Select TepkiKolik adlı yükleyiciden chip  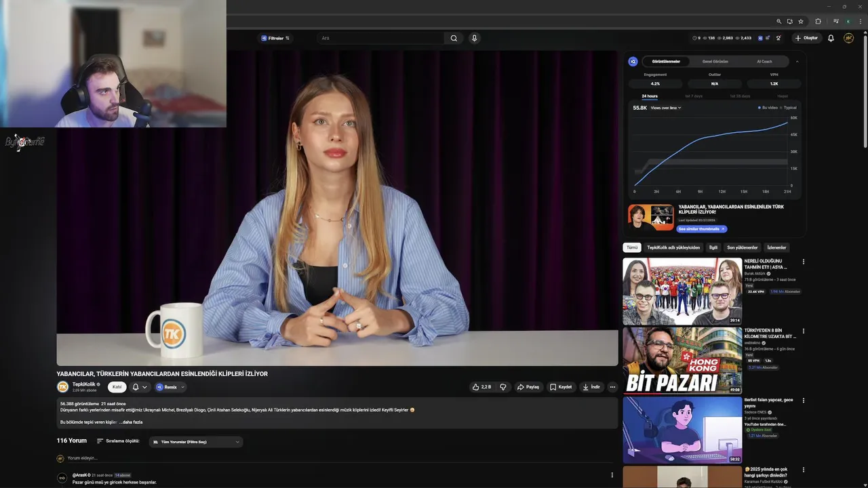point(673,247)
